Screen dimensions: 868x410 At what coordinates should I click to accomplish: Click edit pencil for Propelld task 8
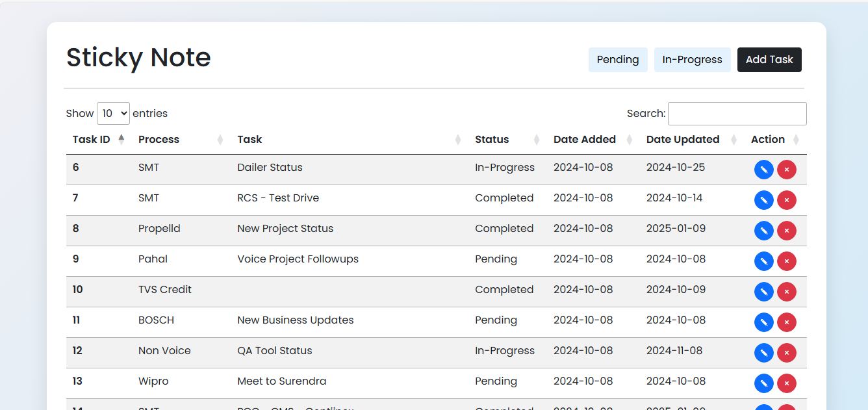tap(763, 231)
